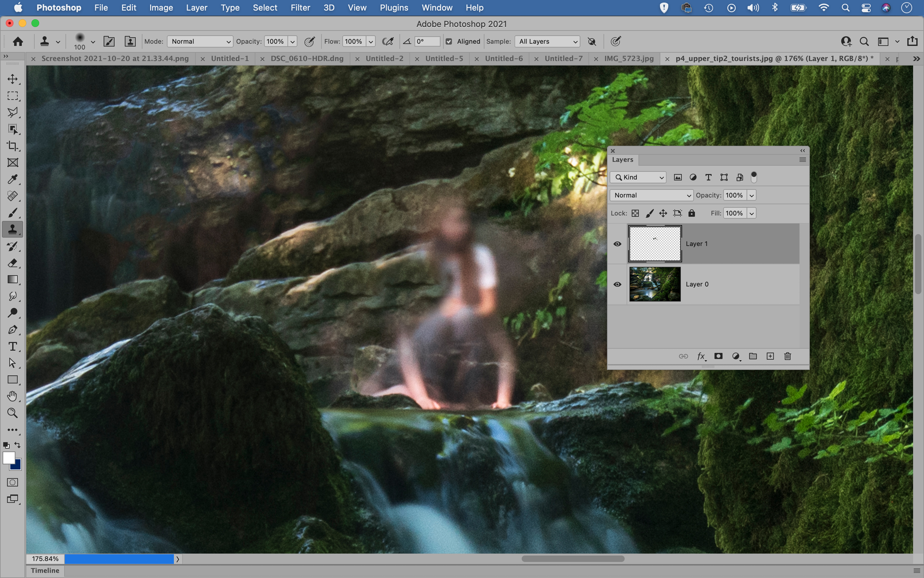Open the Image menu
This screenshot has height=578, width=924.
(161, 8)
